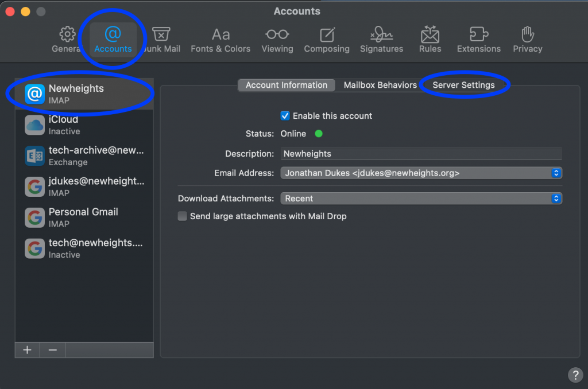Select the iCloud inactive account
The height and width of the screenshot is (389, 588).
click(x=84, y=125)
